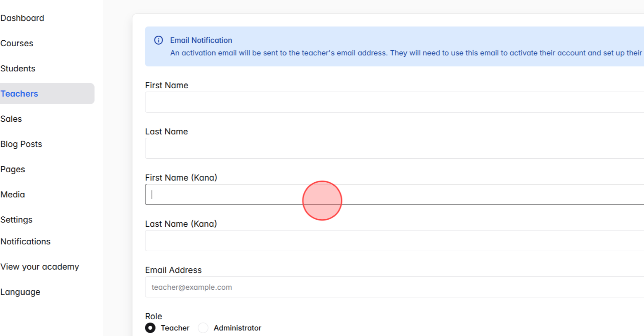
Task: Click the Email Address input field
Action: (x=300, y=287)
